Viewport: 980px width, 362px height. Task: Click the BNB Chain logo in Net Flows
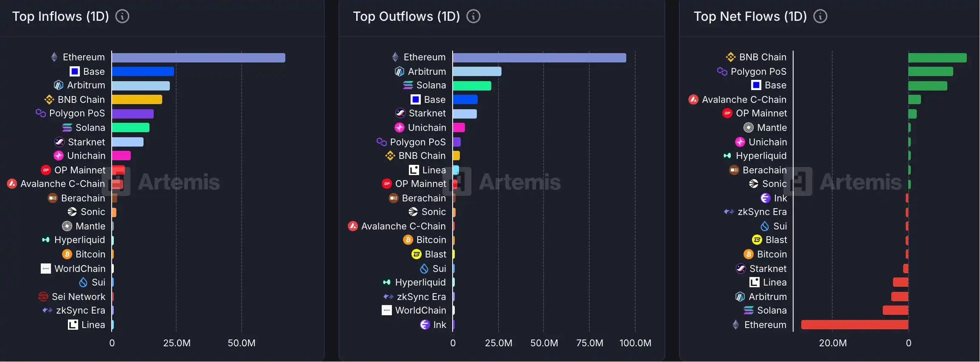[x=731, y=57]
